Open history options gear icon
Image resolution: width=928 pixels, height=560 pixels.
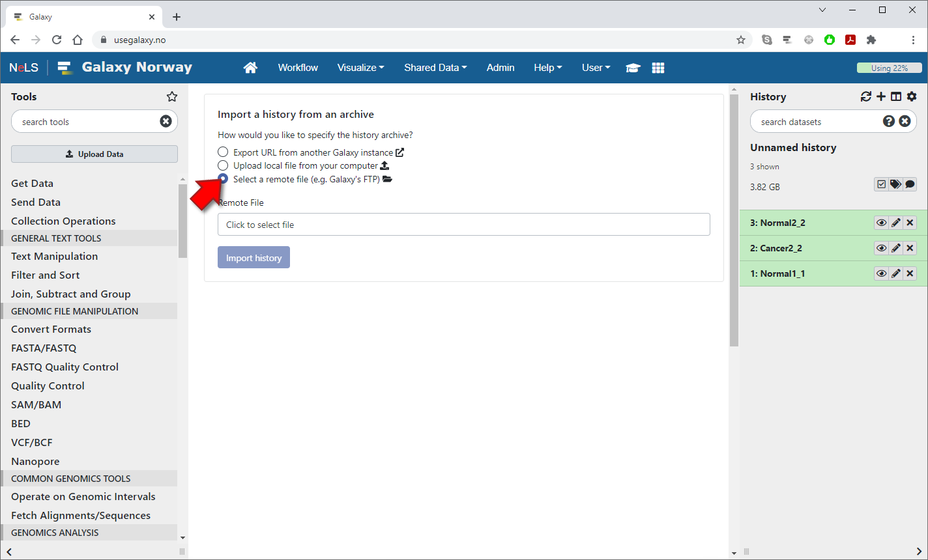912,96
